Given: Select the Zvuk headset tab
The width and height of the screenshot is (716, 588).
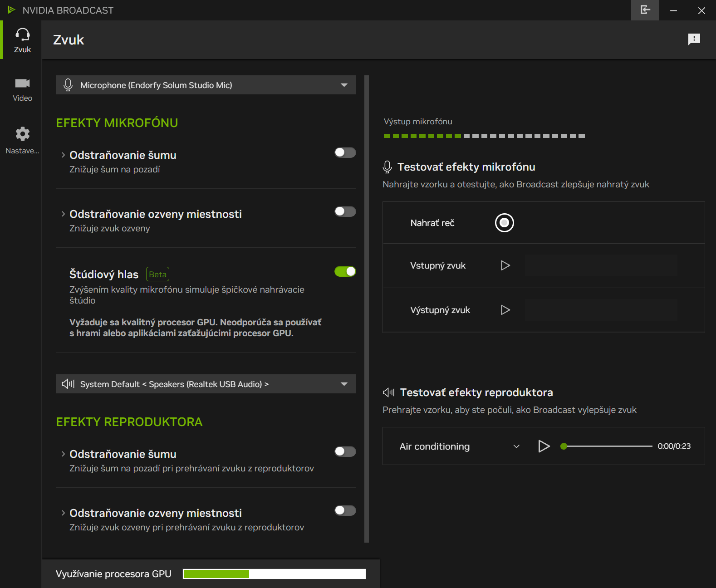Looking at the screenshot, I should (22, 40).
